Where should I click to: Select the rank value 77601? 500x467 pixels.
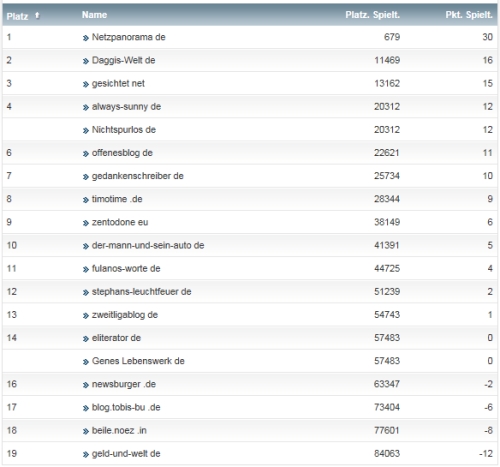(x=387, y=430)
